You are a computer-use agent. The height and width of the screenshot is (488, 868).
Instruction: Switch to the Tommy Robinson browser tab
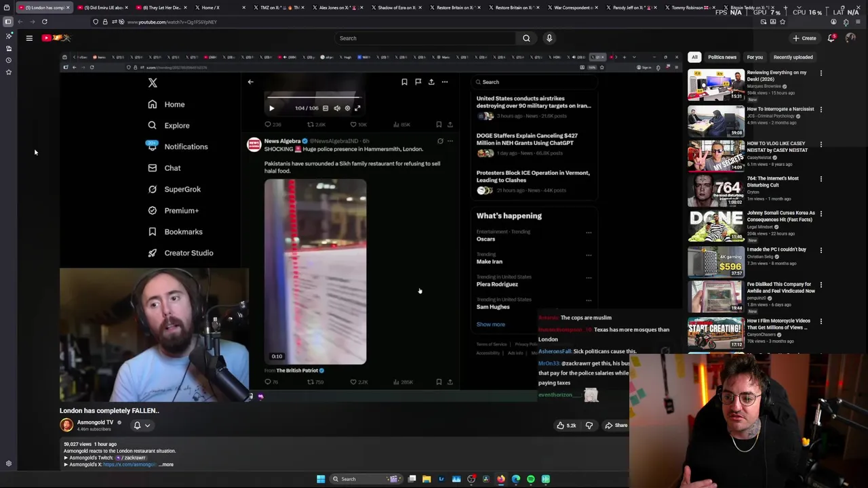point(690,7)
